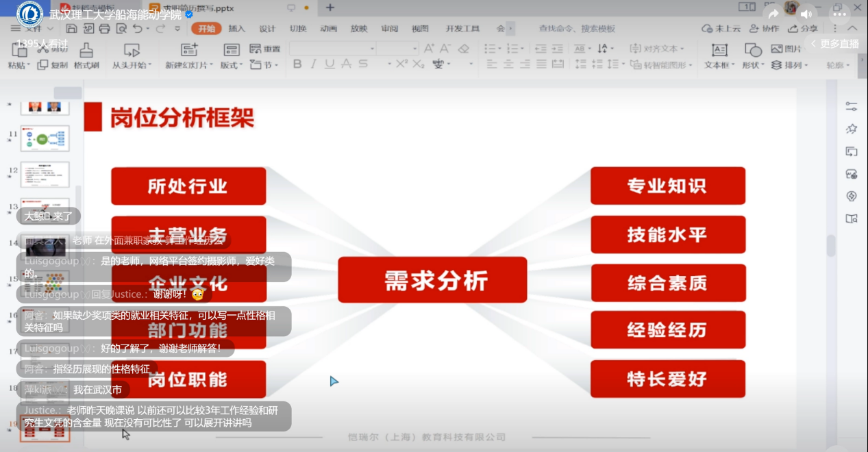Open the View (视图) ribbon tab

point(420,29)
